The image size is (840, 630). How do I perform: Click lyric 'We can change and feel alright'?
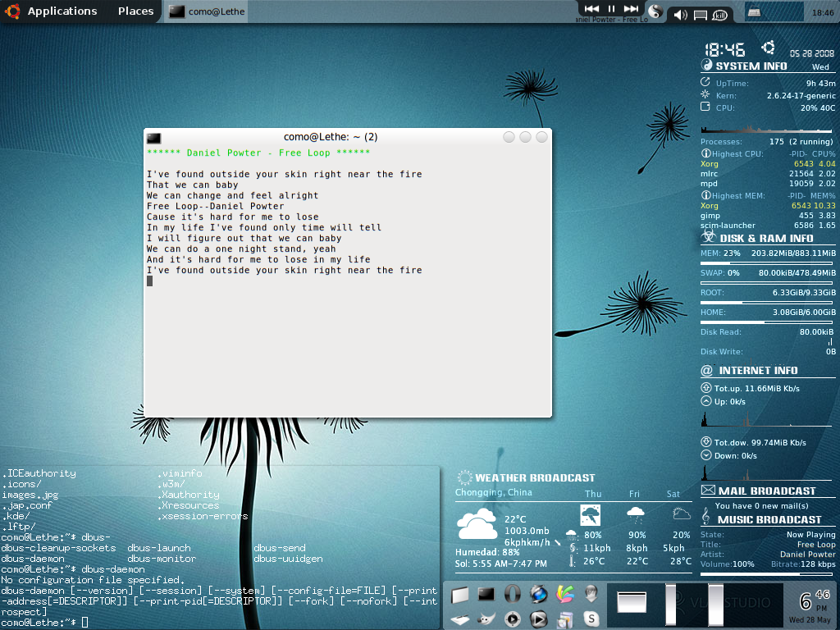pyautogui.click(x=232, y=195)
